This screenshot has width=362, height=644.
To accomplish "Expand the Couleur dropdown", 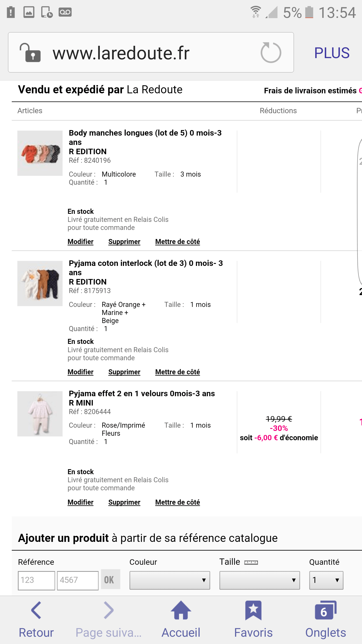I will pyautogui.click(x=170, y=580).
